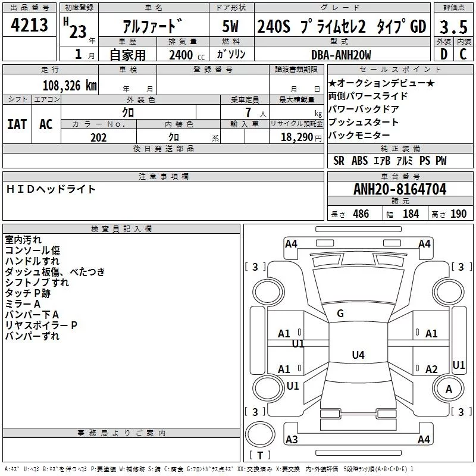Select PS in genuine equipment

coord(425,161)
